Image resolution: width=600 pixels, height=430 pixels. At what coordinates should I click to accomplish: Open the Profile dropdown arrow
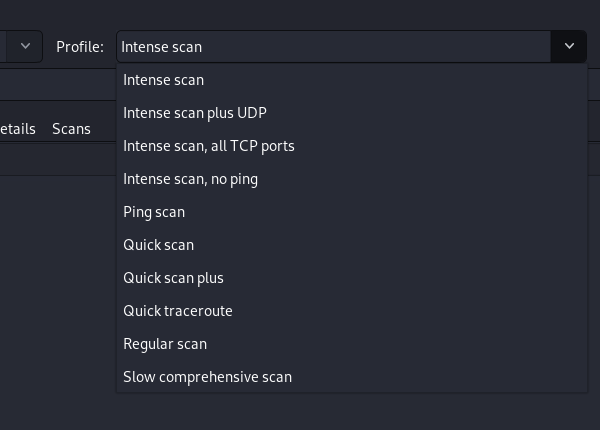coord(569,46)
